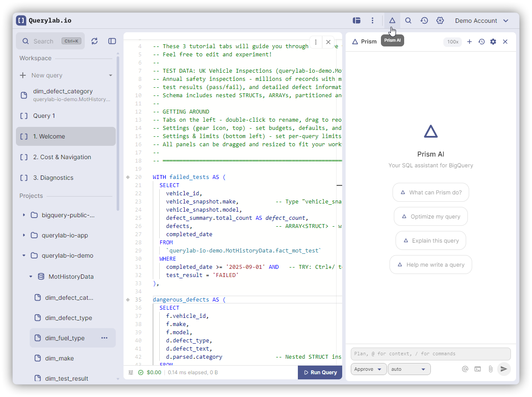This screenshot has height=397, width=532.
Task: Toggle the left sidebar panel visibility
Action: [x=112, y=41]
